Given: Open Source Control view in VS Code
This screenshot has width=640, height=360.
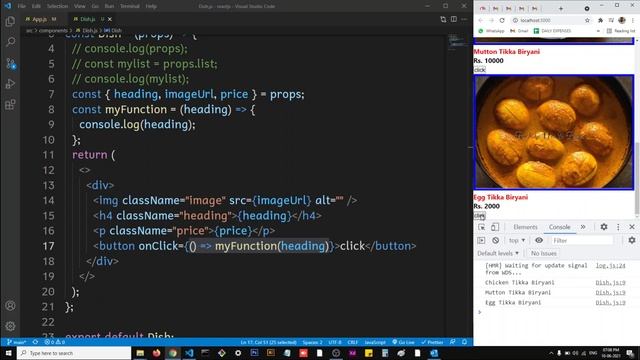Looking at the screenshot, I should coord(10,63).
